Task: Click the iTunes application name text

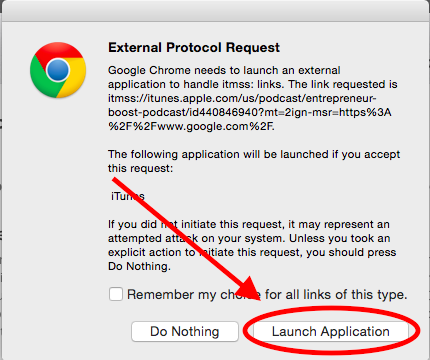Action: [128, 196]
